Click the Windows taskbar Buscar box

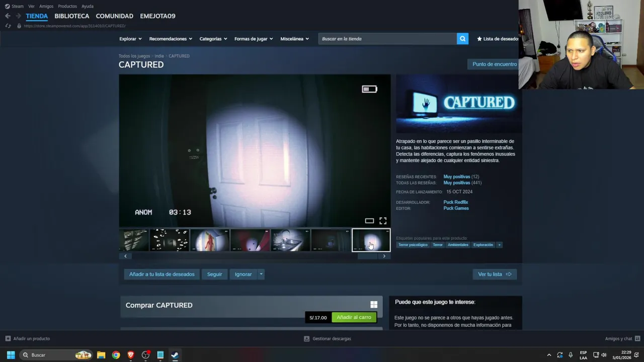pyautogui.click(x=56, y=355)
